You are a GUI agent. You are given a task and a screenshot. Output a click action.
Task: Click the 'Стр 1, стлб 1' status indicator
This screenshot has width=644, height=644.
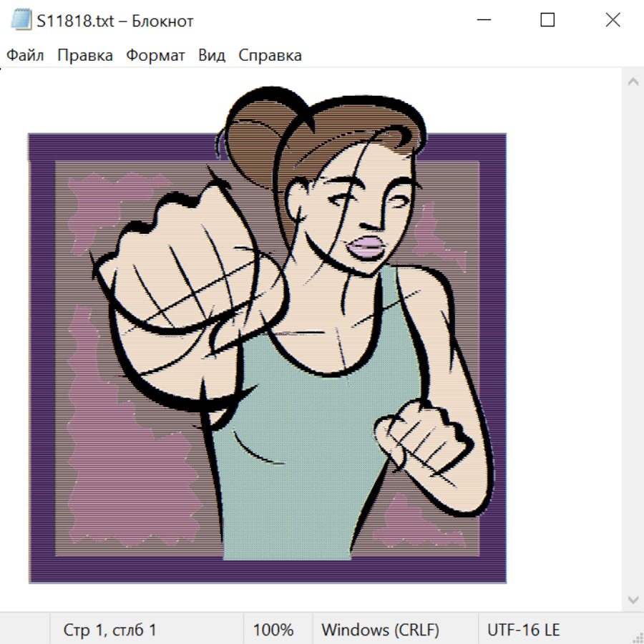pyautogui.click(x=110, y=630)
